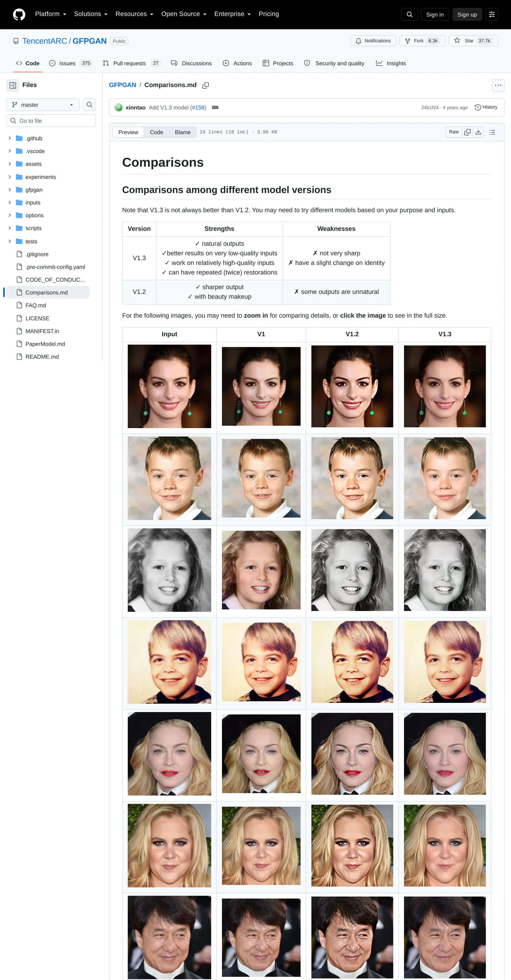This screenshot has width=511, height=980.
Task: Expand the scripts folder
Action: click(x=10, y=228)
